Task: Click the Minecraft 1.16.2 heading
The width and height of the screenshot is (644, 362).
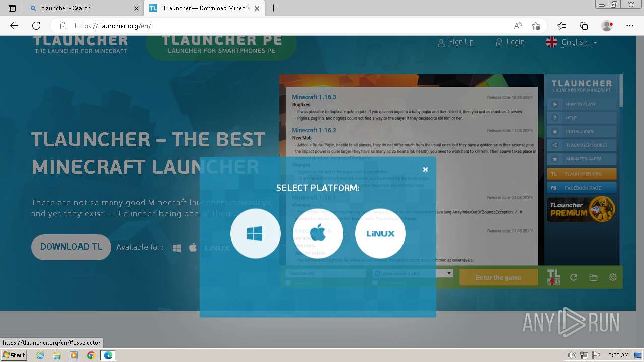Action: (314, 130)
